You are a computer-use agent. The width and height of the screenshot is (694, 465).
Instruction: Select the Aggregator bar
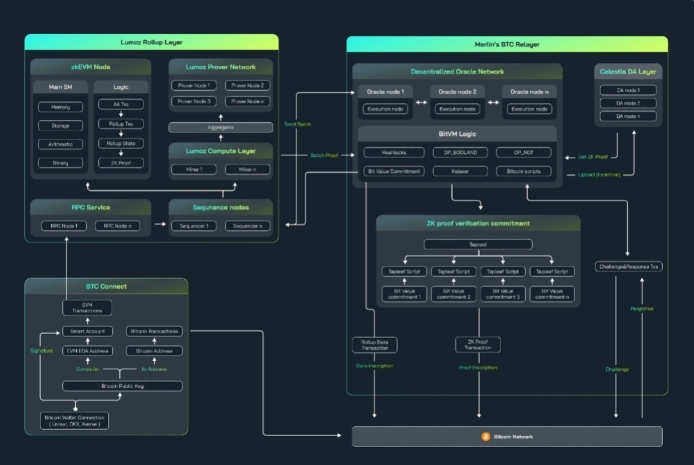click(x=220, y=127)
